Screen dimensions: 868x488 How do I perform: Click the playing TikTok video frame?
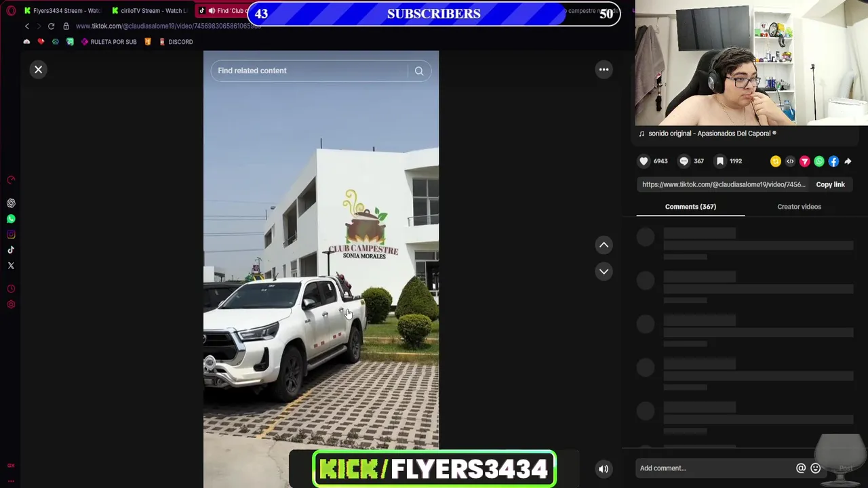321,269
